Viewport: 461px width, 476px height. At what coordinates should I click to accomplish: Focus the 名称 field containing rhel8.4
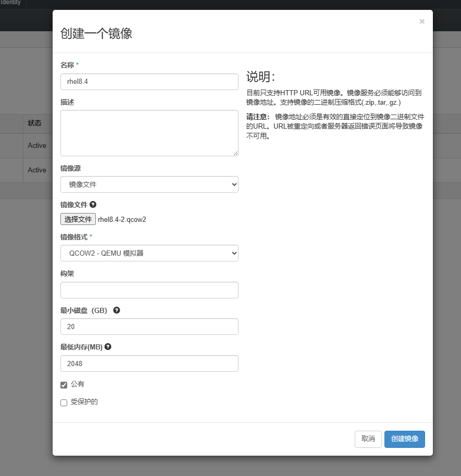pos(149,81)
